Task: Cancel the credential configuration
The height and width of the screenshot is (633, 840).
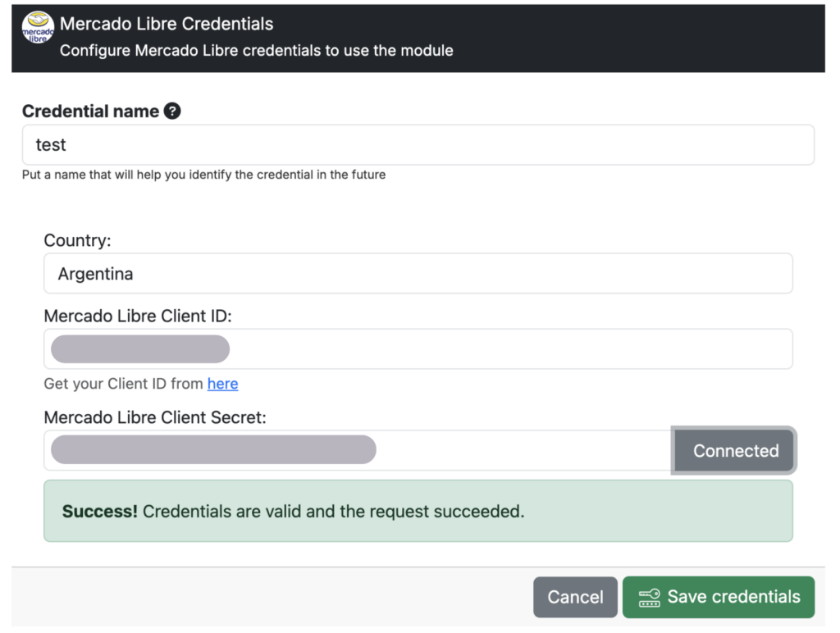Action: (575, 597)
